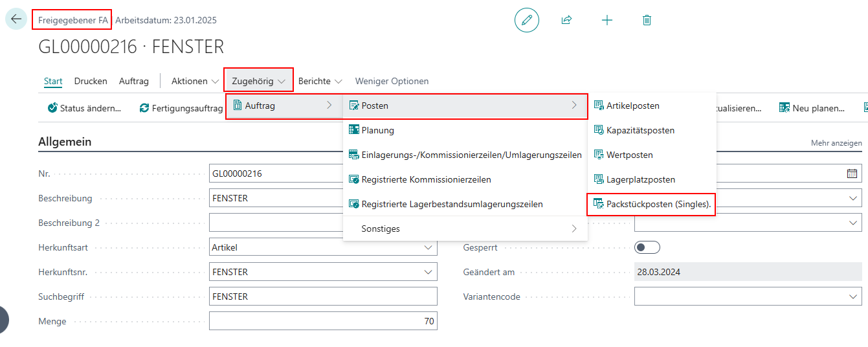The image size is (868, 347).
Task: Expand the Sonstiges submenu
Action: 465,229
